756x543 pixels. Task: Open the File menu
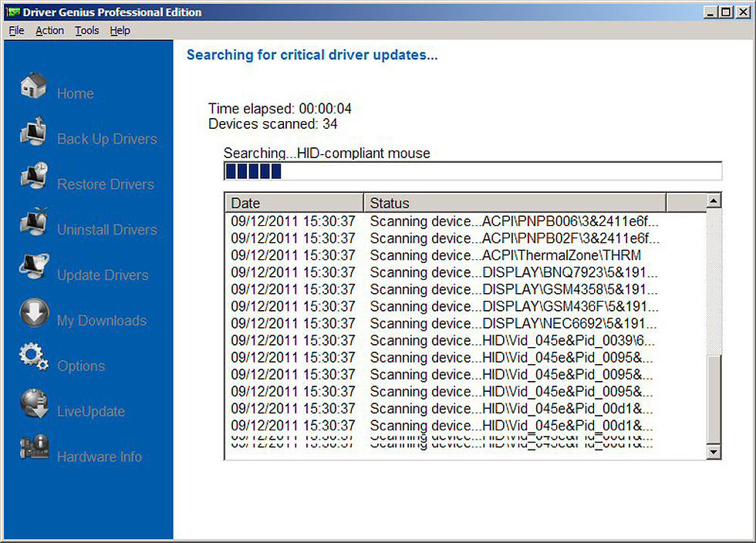click(x=16, y=30)
